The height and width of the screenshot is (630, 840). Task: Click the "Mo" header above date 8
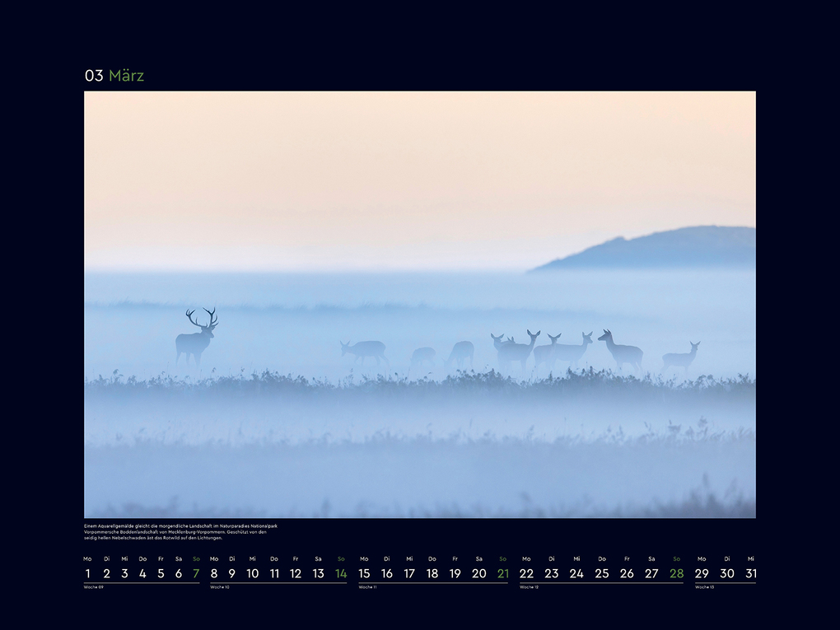pos(213,558)
